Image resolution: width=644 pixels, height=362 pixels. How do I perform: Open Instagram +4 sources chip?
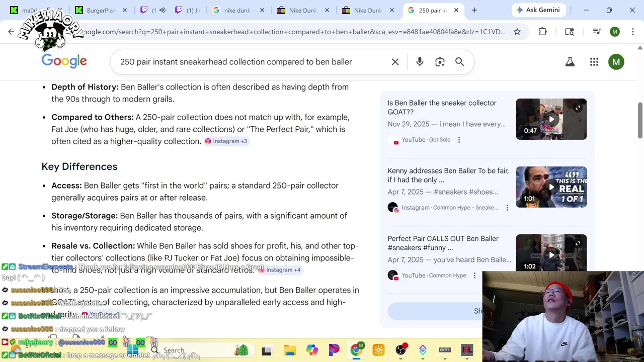tap(279, 270)
